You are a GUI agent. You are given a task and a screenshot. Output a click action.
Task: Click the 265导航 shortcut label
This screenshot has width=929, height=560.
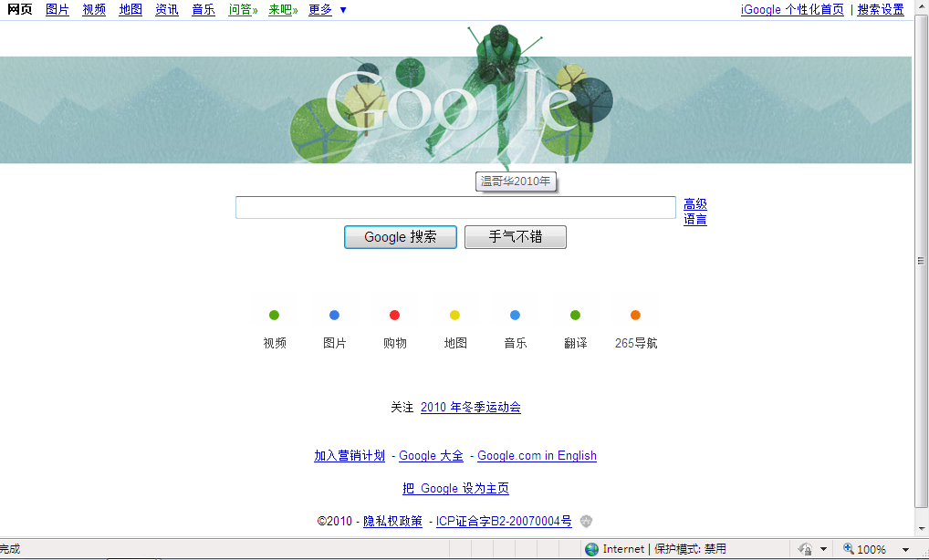[636, 343]
